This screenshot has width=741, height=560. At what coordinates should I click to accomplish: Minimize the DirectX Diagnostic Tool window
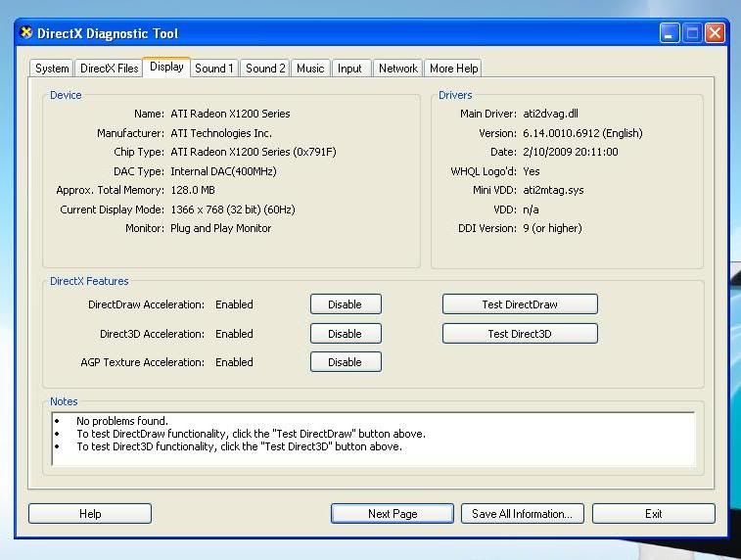click(670, 33)
